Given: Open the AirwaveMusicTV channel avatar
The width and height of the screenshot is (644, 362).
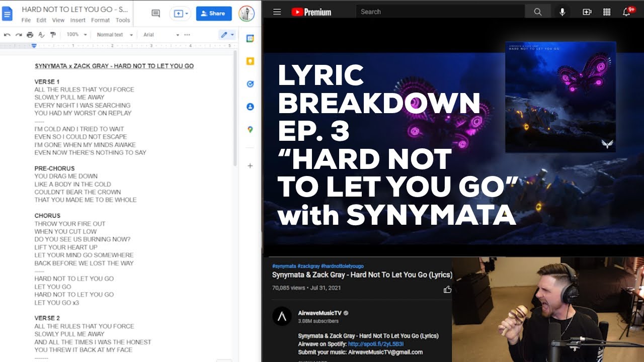Looking at the screenshot, I should click(282, 316).
